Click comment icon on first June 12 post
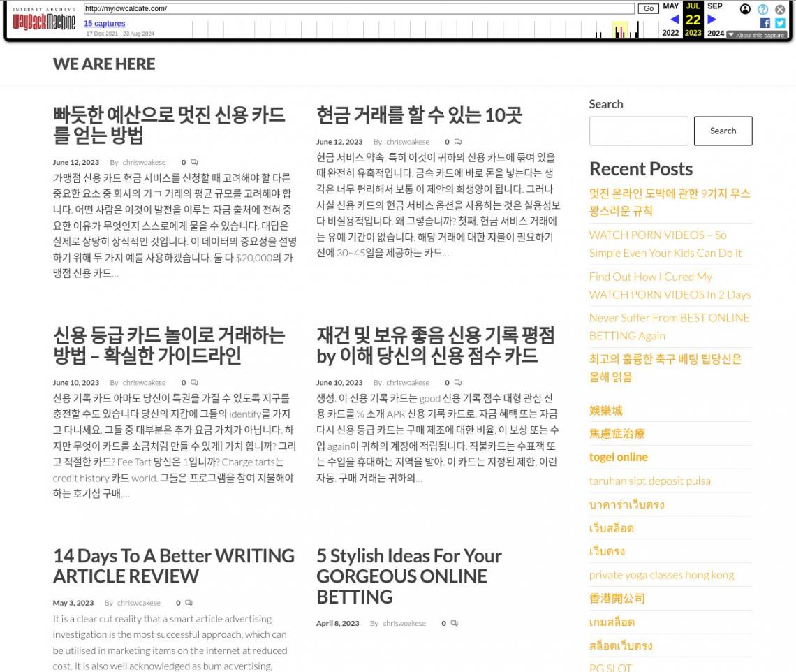This screenshot has height=672, width=796. (x=194, y=162)
